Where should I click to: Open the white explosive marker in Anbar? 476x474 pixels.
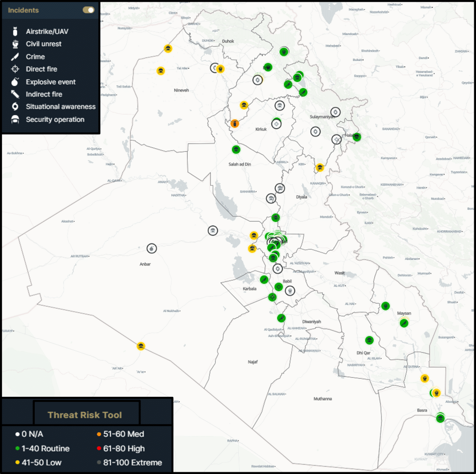tap(152, 248)
